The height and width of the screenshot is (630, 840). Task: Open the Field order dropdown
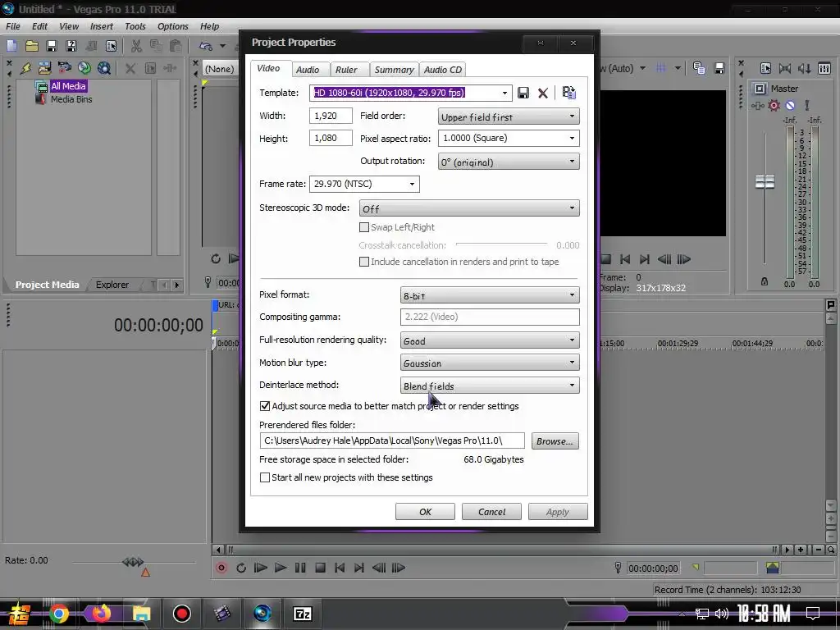point(509,116)
